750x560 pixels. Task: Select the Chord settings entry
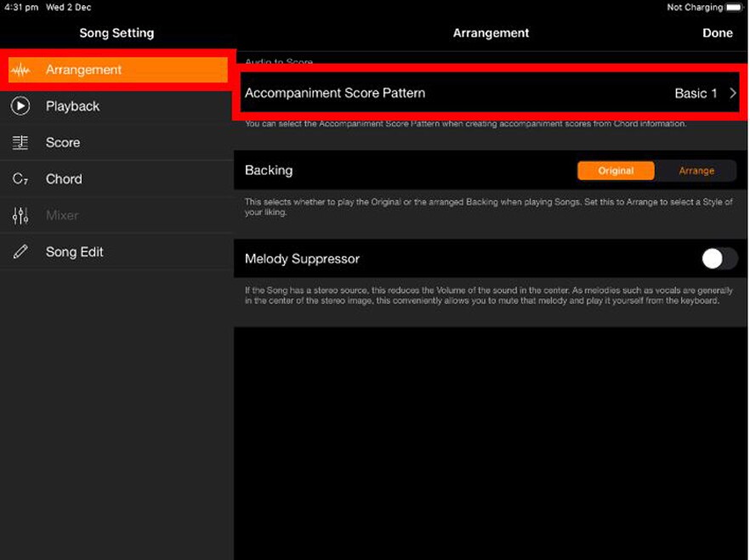point(64,179)
